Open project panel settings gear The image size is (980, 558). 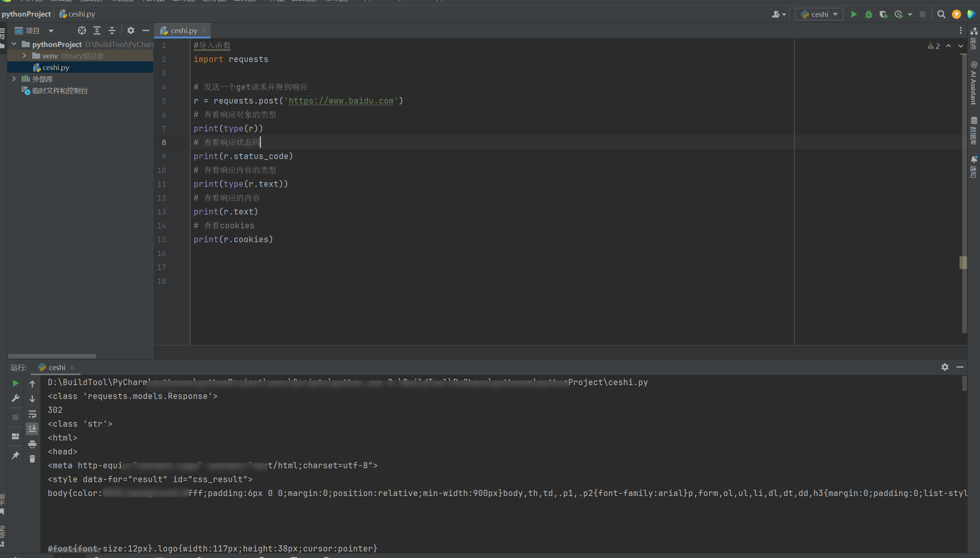[131, 30]
